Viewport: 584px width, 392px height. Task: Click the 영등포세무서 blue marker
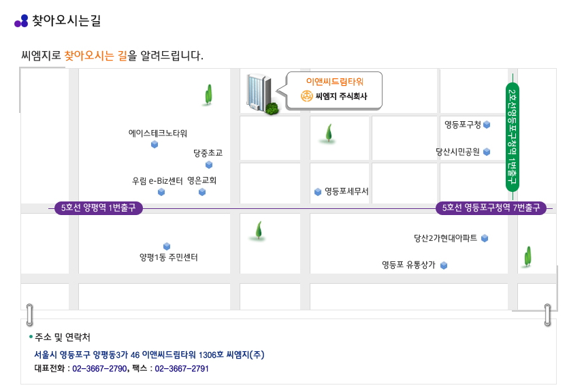(318, 192)
